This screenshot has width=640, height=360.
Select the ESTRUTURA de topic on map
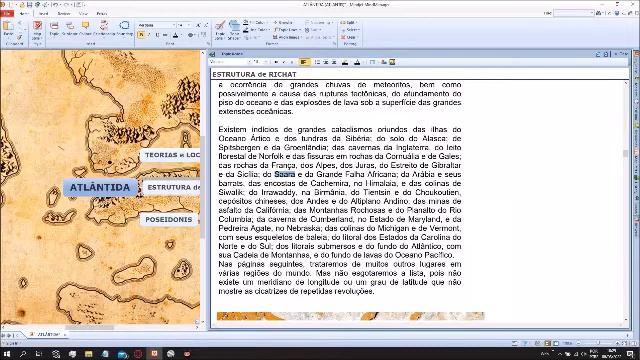pyautogui.click(x=173, y=187)
